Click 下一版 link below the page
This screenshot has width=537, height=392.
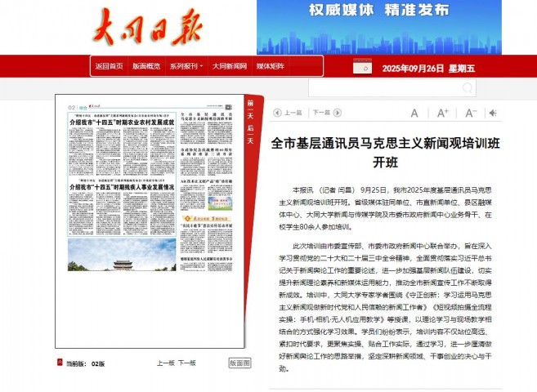pos(186,363)
